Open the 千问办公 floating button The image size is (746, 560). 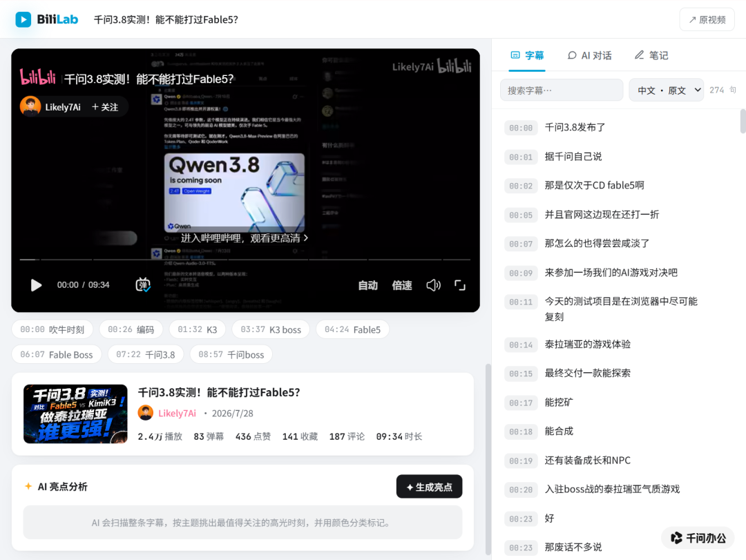pyautogui.click(x=698, y=538)
